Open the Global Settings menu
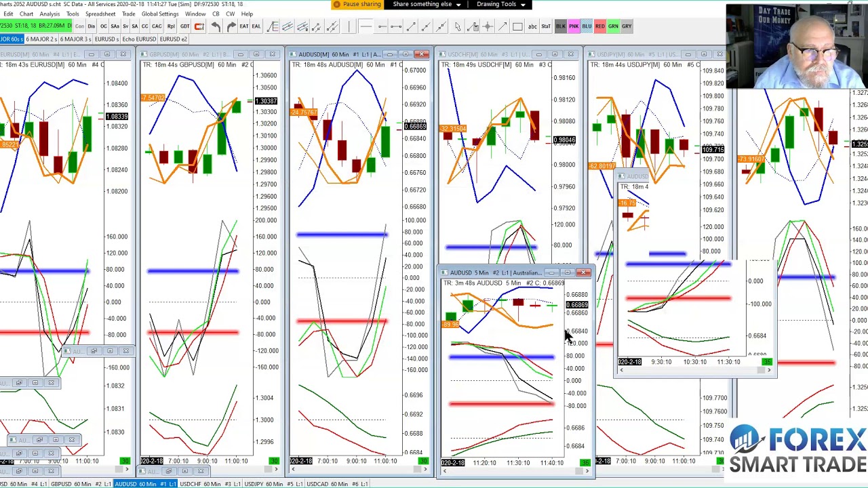Image resolution: width=868 pixels, height=488 pixels. pos(160,14)
